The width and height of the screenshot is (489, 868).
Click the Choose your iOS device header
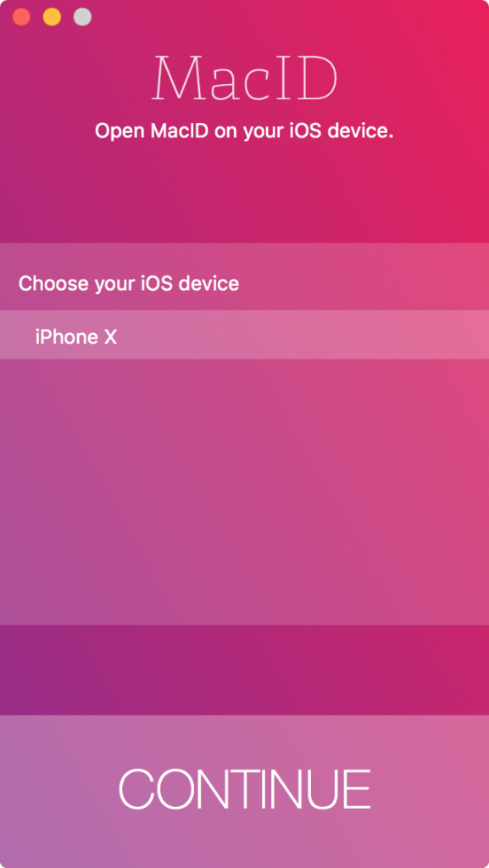127,283
